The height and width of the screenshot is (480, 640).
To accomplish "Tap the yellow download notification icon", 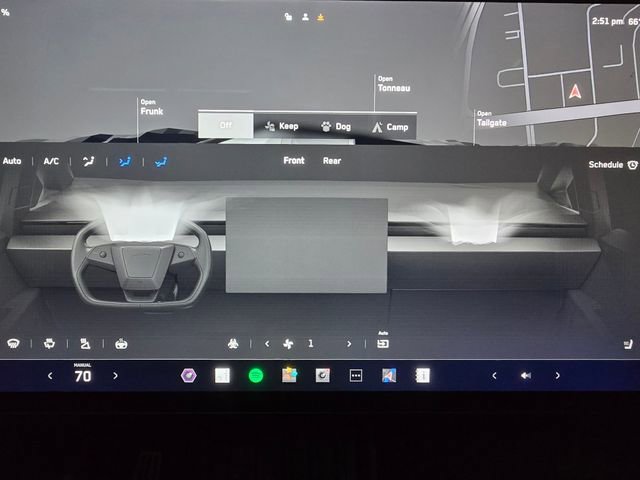I will pos(321,17).
